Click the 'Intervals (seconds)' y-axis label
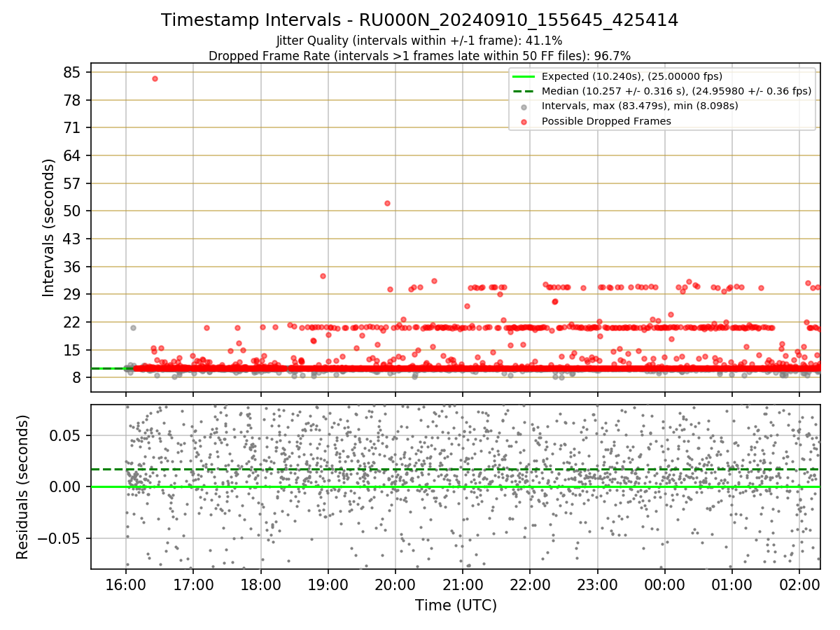840x630 pixels. [48, 227]
